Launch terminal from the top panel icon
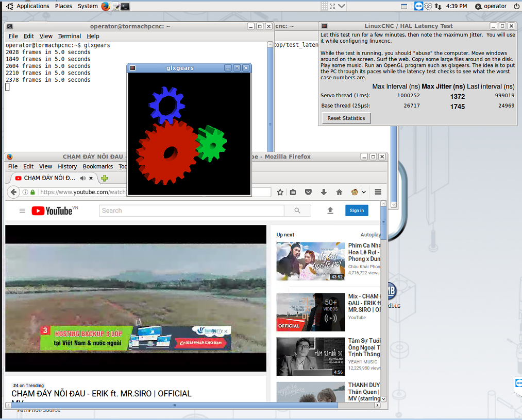The height and width of the screenshot is (420, 522). point(125,6)
